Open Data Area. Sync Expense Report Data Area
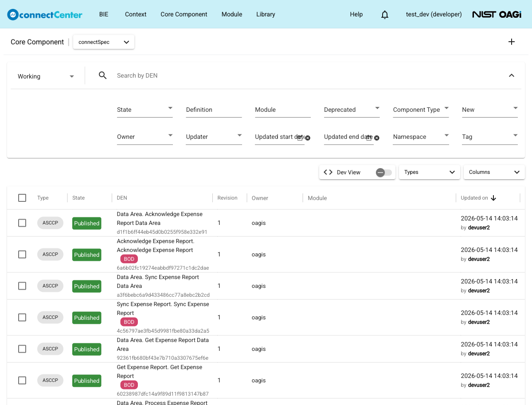 (x=158, y=281)
